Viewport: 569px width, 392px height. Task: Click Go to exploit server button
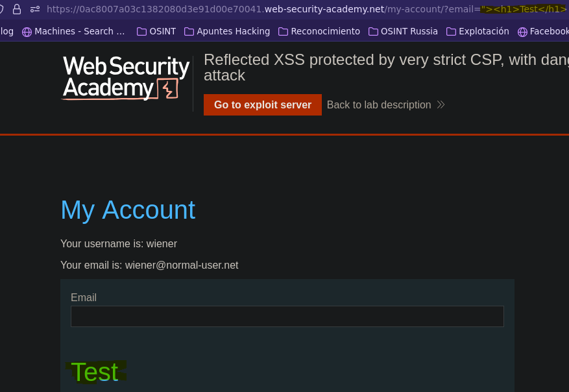point(263,105)
